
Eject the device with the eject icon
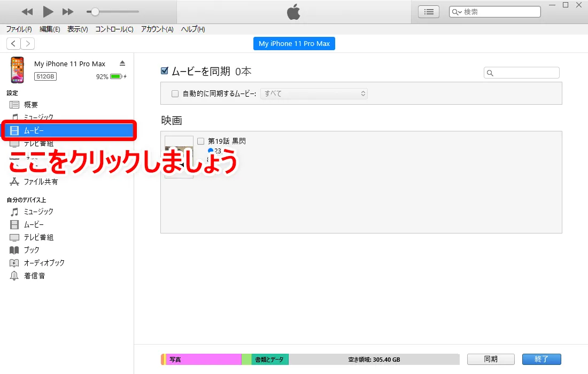tap(122, 63)
